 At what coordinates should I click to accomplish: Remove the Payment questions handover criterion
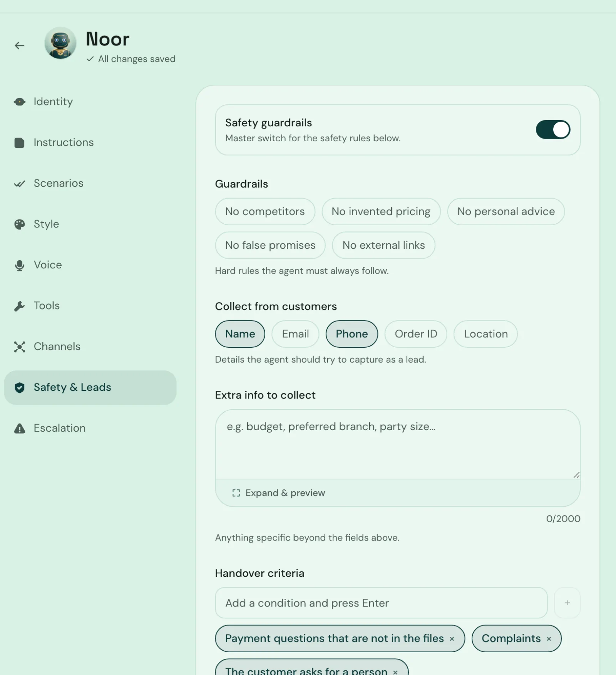point(452,639)
